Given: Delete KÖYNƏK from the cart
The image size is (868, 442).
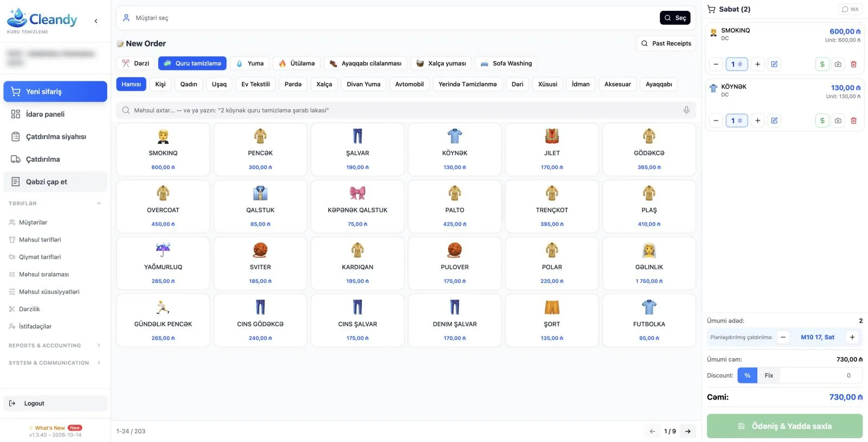Looking at the screenshot, I should 853,121.
